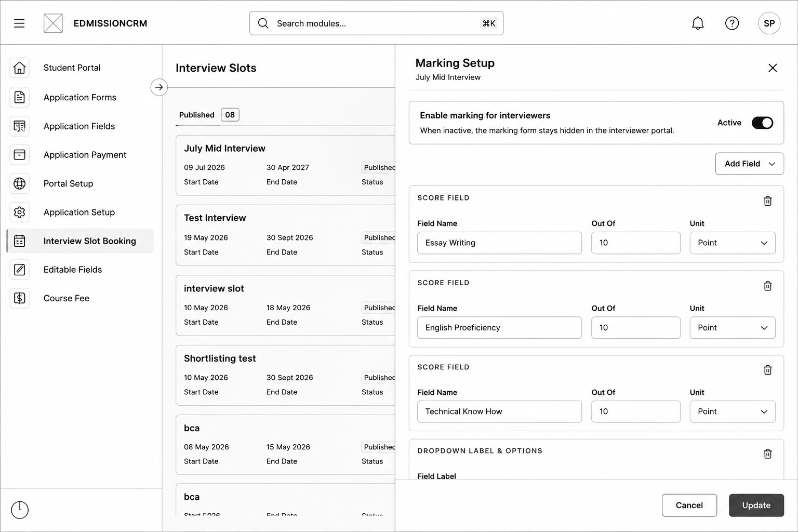The width and height of the screenshot is (798, 532).
Task: Click the Out Of input for Technical Know How
Action: [x=635, y=411]
